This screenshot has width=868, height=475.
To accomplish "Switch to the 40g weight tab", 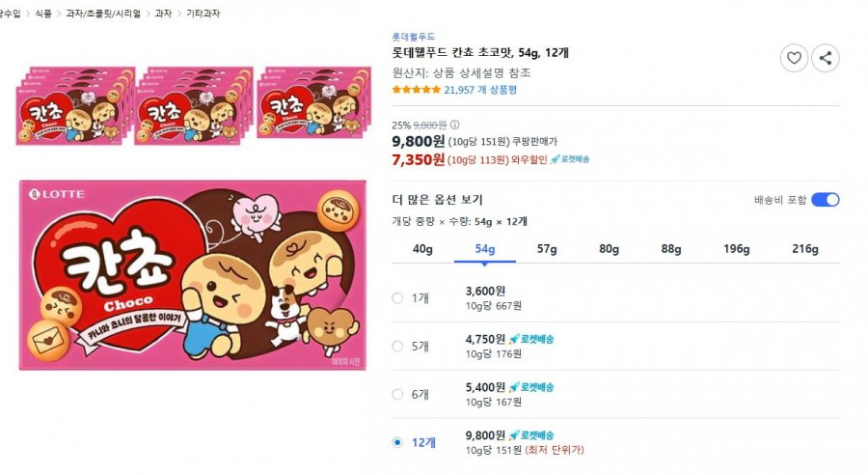I will (x=423, y=249).
